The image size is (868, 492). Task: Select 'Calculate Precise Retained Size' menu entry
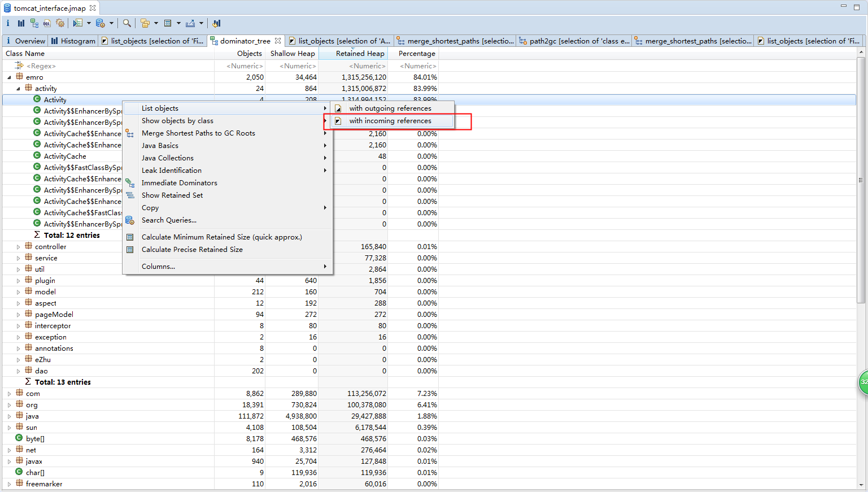tap(192, 250)
